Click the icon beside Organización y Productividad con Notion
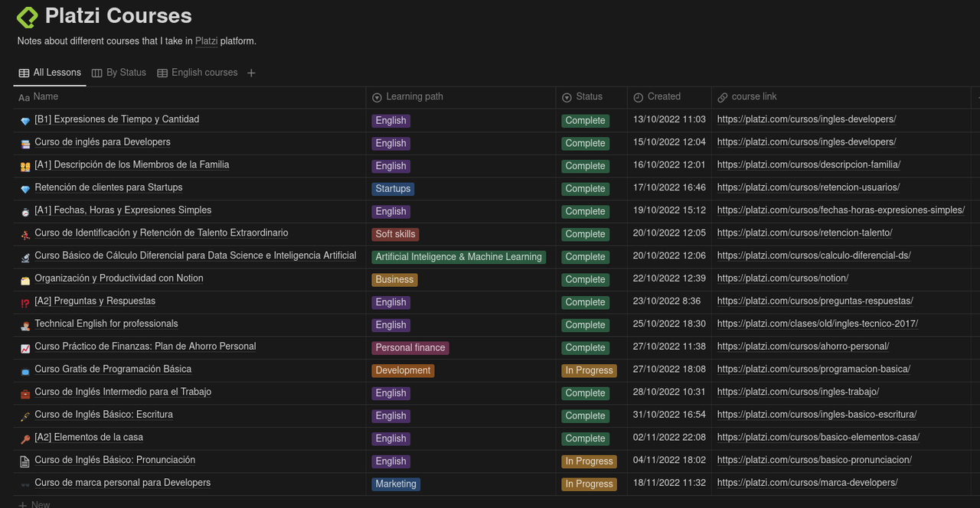Viewport: 980px width, 508px height. (x=25, y=280)
